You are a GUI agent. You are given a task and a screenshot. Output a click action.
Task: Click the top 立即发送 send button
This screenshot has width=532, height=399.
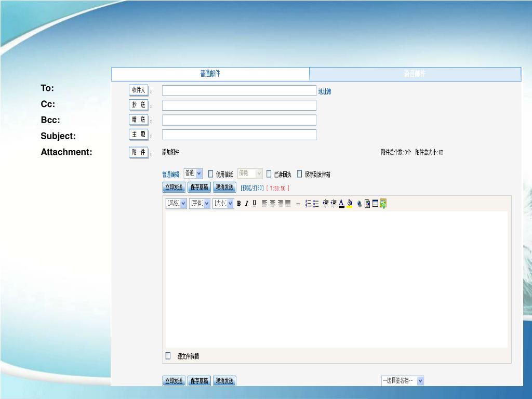click(x=174, y=187)
